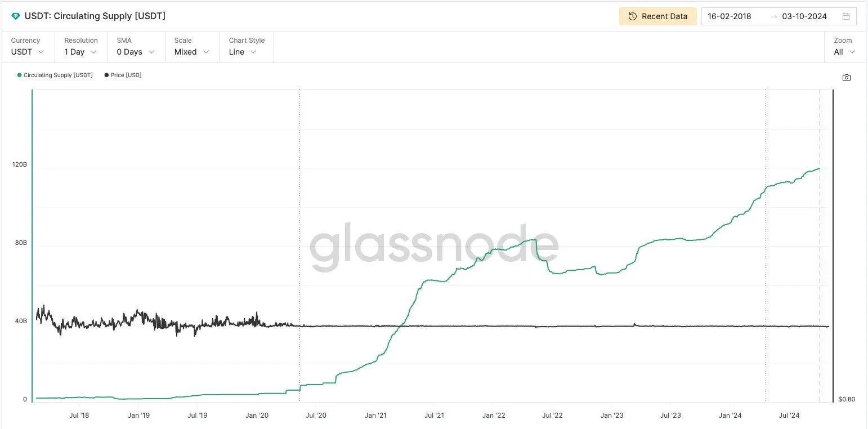Edit the start date 16-02-2018

(x=730, y=16)
